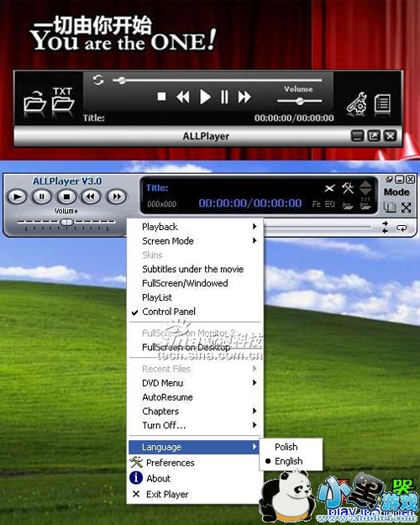The height and width of the screenshot is (525, 420).
Task: Adjust Volume slider in silver skin player
Action: click(66, 222)
